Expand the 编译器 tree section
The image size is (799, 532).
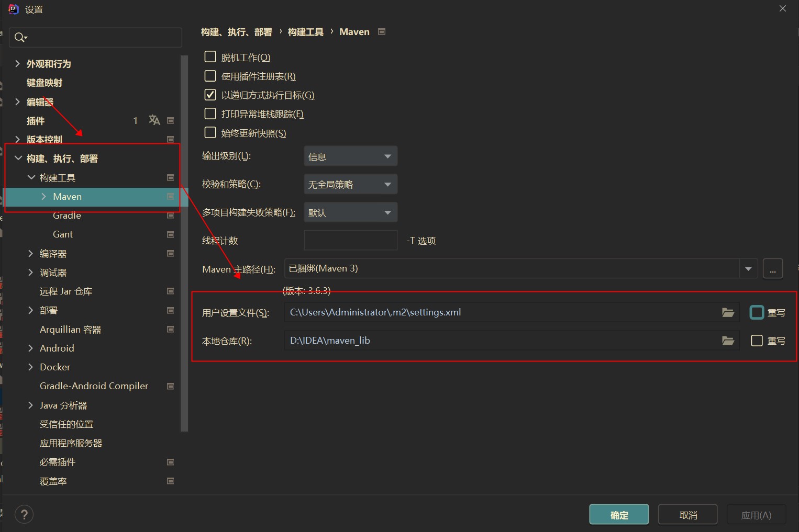(30, 253)
